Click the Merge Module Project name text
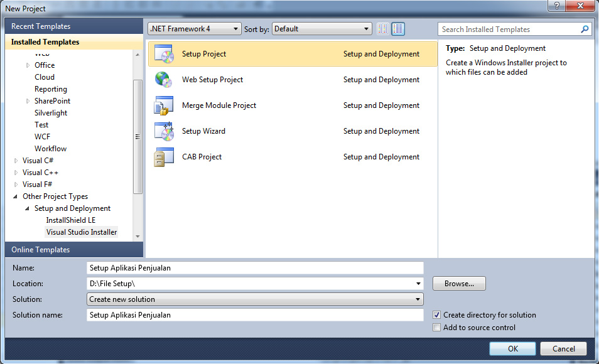This screenshot has height=364, width=599. [219, 105]
